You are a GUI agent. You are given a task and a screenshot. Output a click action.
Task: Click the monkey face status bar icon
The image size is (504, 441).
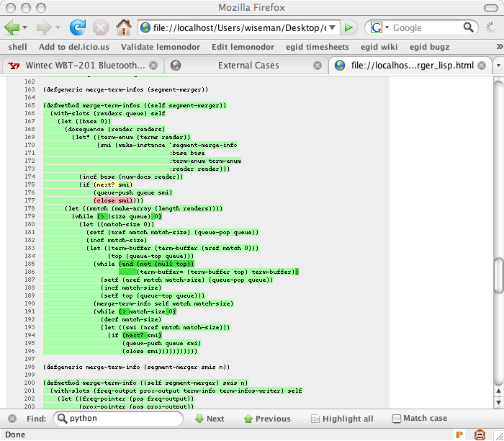pyautogui.click(x=480, y=435)
